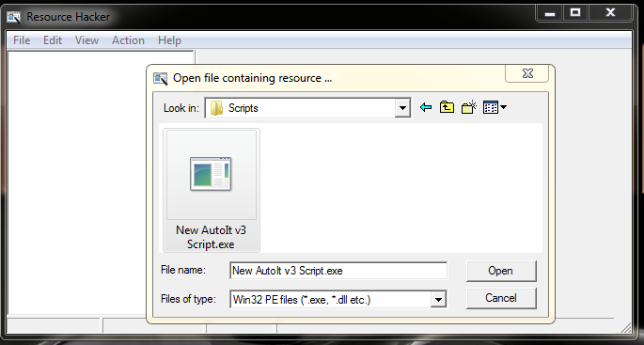
Task: Open the File menu
Action: [22, 40]
